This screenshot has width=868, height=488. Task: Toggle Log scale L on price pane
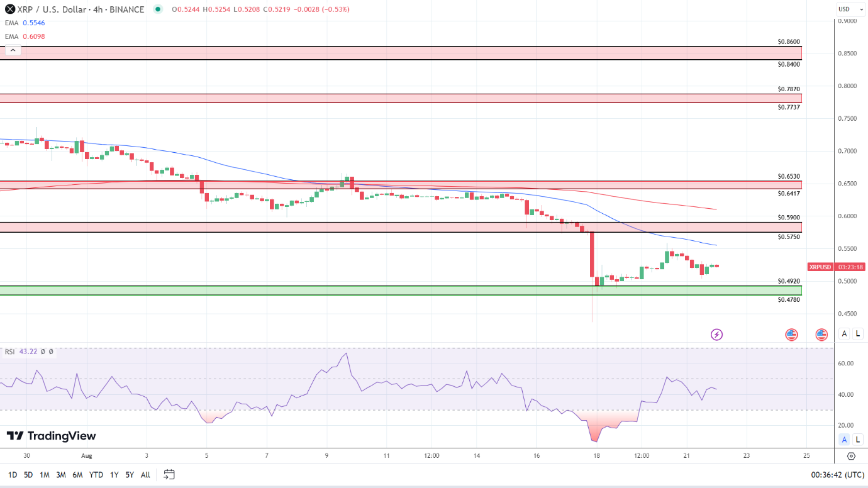click(857, 334)
